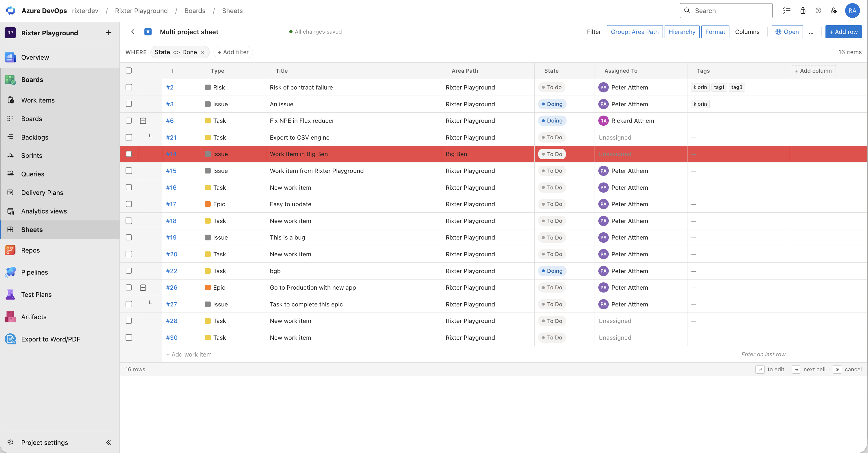
Task: Check the box for row #17 Epic
Action: [129, 204]
